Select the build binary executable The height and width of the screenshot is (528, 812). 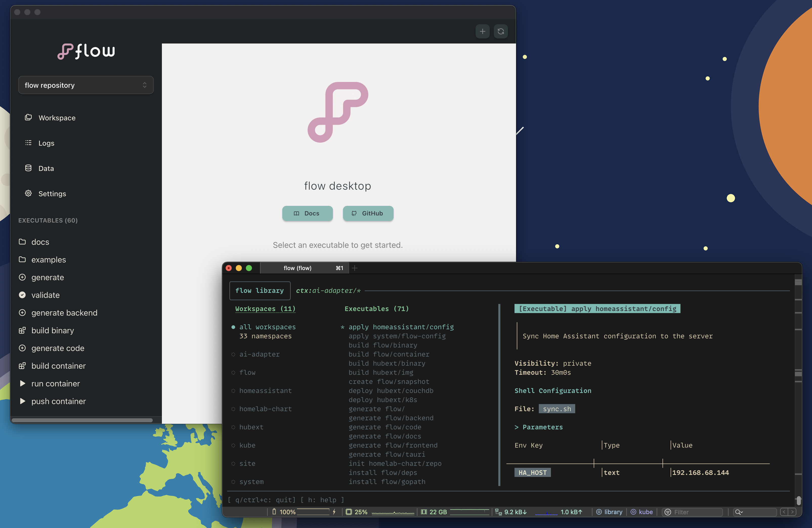coord(52,331)
